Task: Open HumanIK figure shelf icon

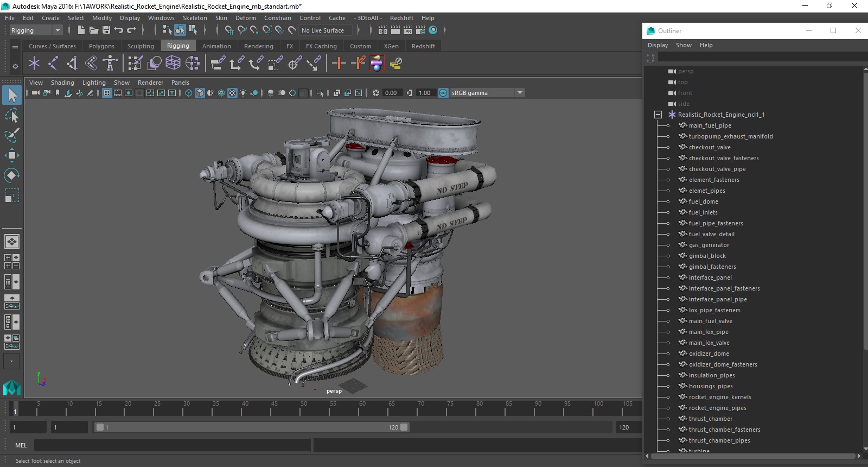Action: (110, 64)
